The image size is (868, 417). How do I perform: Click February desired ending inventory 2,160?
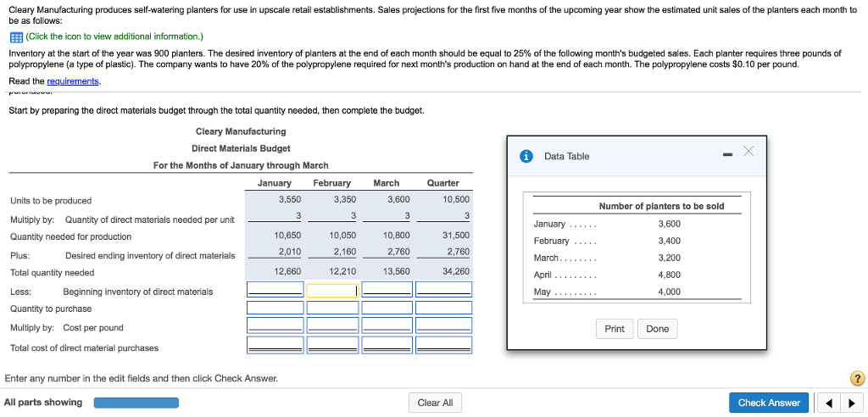pos(345,252)
